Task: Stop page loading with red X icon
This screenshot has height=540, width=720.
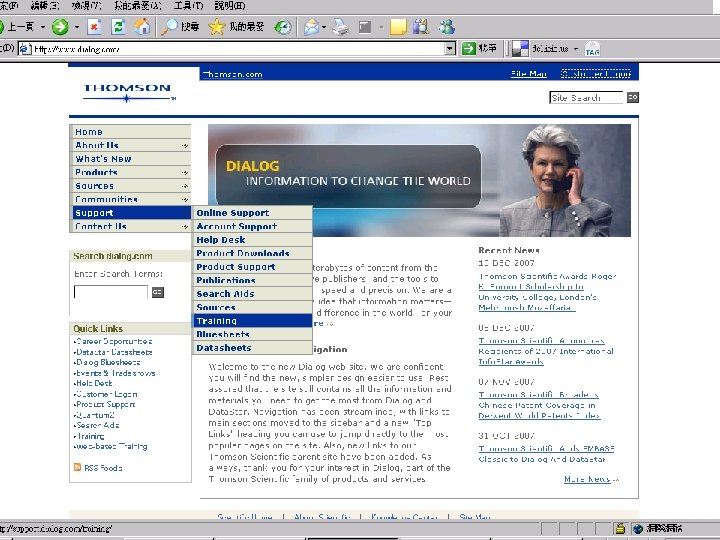Action: [94, 27]
